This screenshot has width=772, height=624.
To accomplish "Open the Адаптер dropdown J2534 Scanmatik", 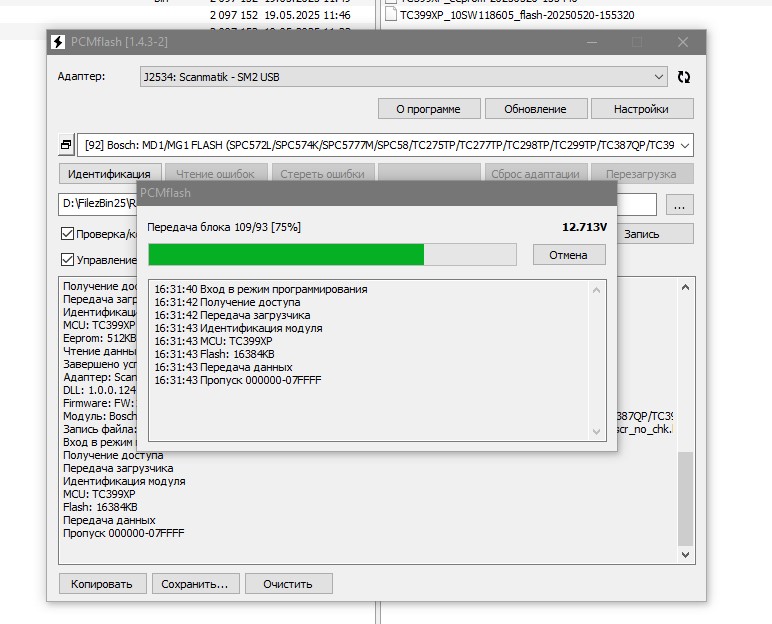I will click(404, 77).
